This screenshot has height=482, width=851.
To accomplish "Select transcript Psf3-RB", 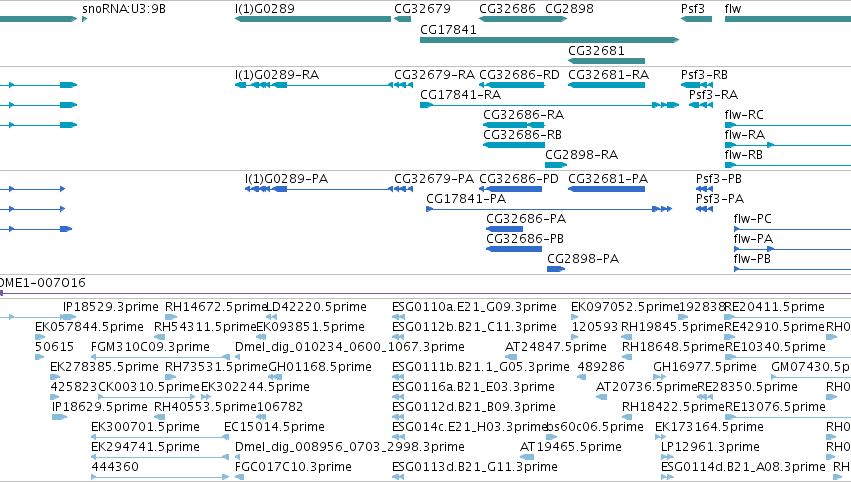I will pos(697,85).
